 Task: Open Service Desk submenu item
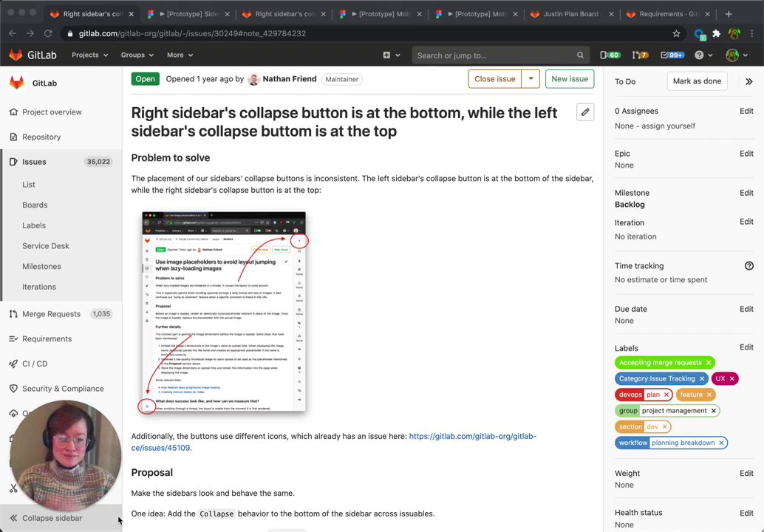click(46, 246)
